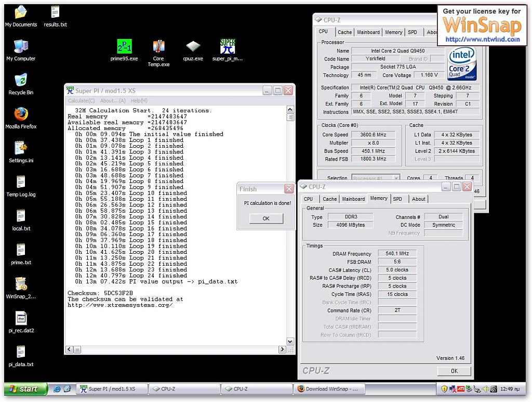Open WinSnap_2 installer icon on desktop
Screen dimensions: 532x402
tap(21, 288)
